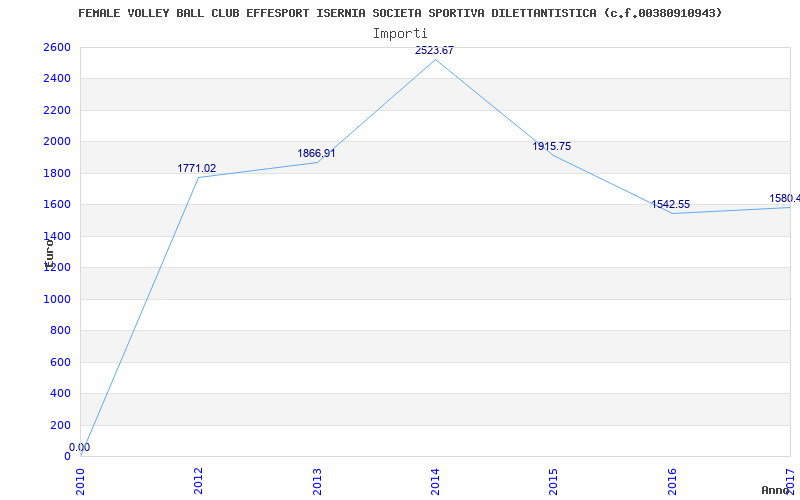Click the 'Importi' subtitle
This screenshot has width=800, height=500.
(400, 34)
